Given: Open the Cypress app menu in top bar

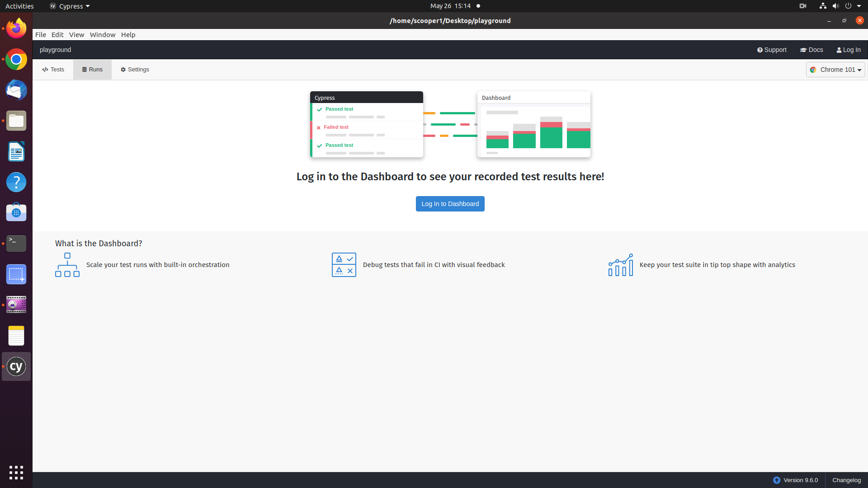Looking at the screenshot, I should pos(70,6).
